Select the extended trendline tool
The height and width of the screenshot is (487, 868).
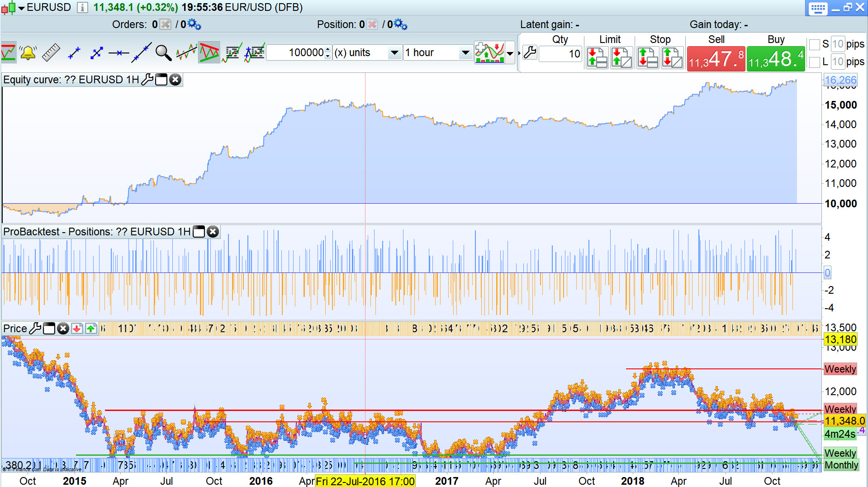point(142,53)
